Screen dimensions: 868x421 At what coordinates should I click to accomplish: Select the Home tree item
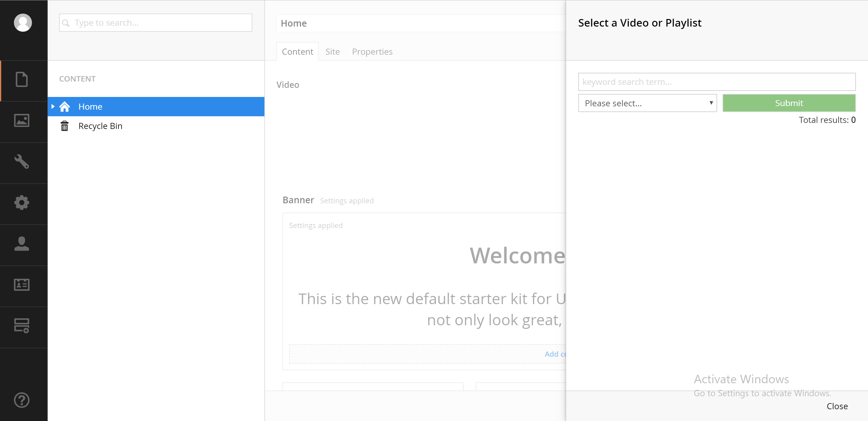click(156, 107)
